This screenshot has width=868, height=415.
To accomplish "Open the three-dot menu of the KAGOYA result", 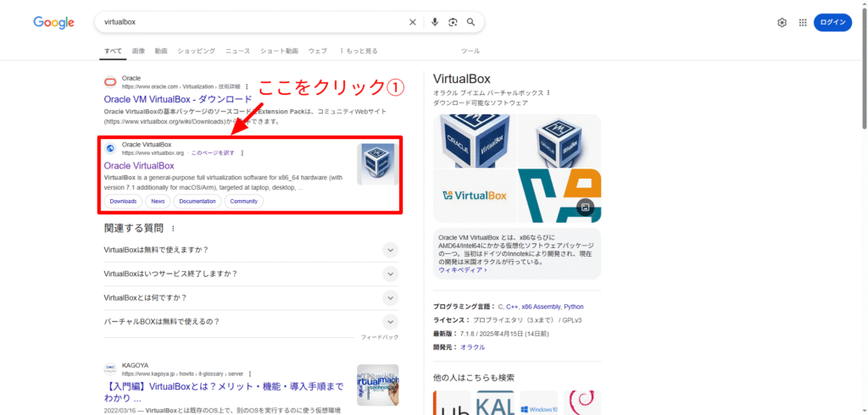I will pos(250,374).
